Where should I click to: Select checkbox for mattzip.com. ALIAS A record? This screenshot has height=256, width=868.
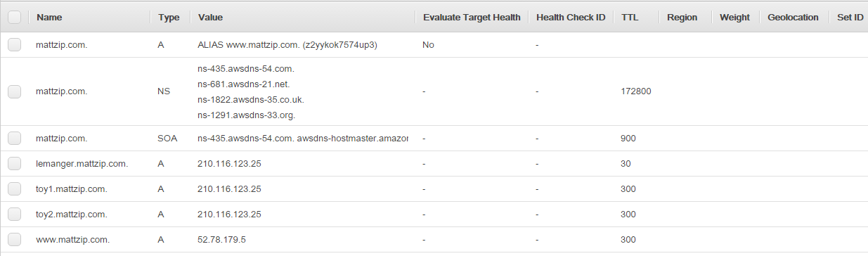pos(14,44)
